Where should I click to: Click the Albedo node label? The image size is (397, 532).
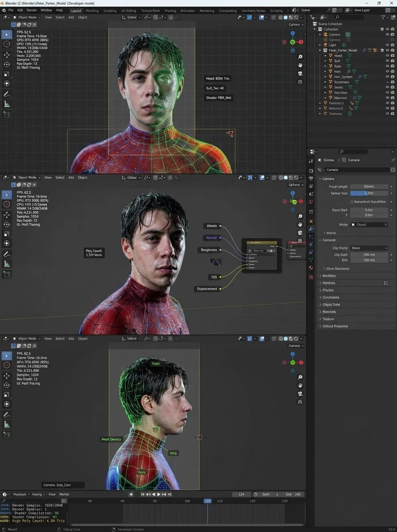(212, 226)
